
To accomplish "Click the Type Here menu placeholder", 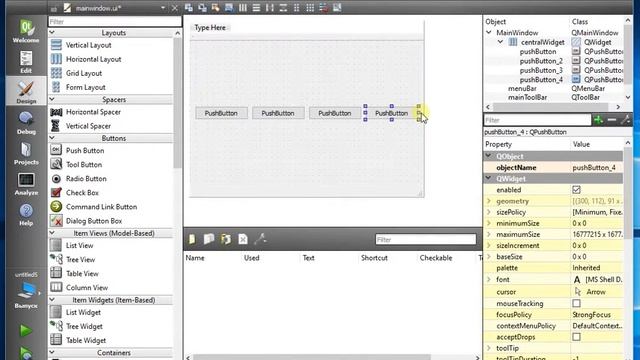I will click(210, 27).
